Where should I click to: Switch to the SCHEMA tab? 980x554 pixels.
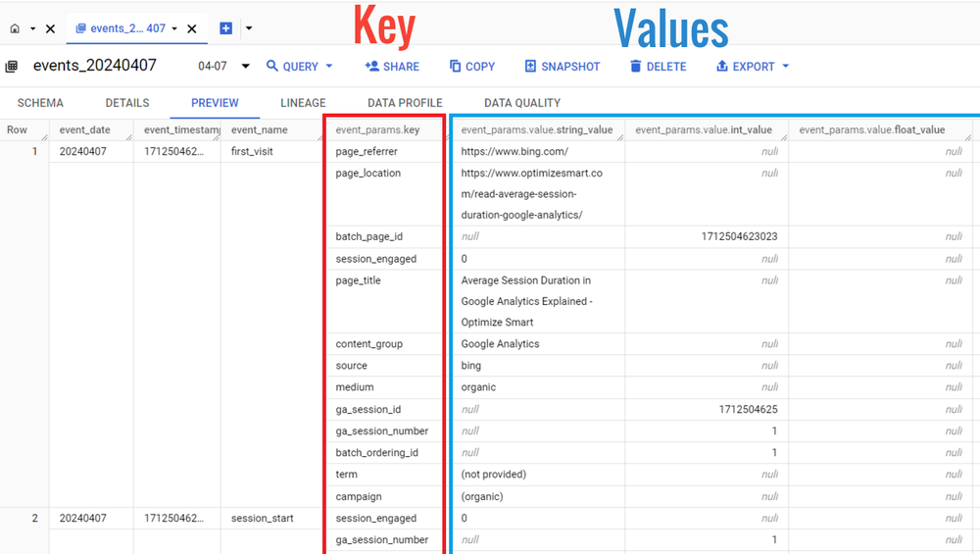pos(40,103)
